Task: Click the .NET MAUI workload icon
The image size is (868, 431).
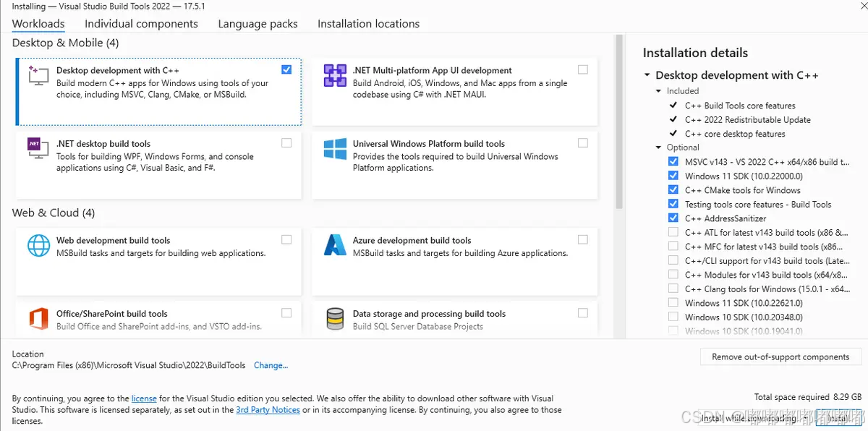Action: coord(335,75)
